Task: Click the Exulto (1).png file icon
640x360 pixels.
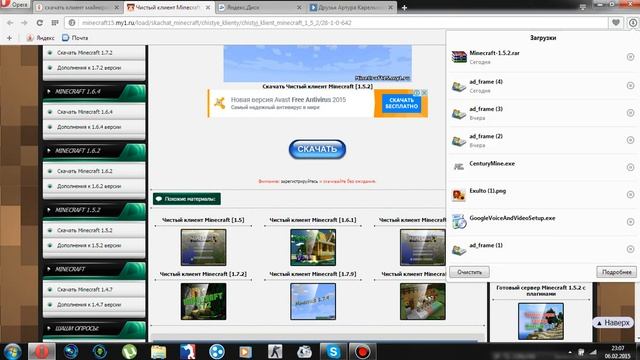Action: (459, 195)
